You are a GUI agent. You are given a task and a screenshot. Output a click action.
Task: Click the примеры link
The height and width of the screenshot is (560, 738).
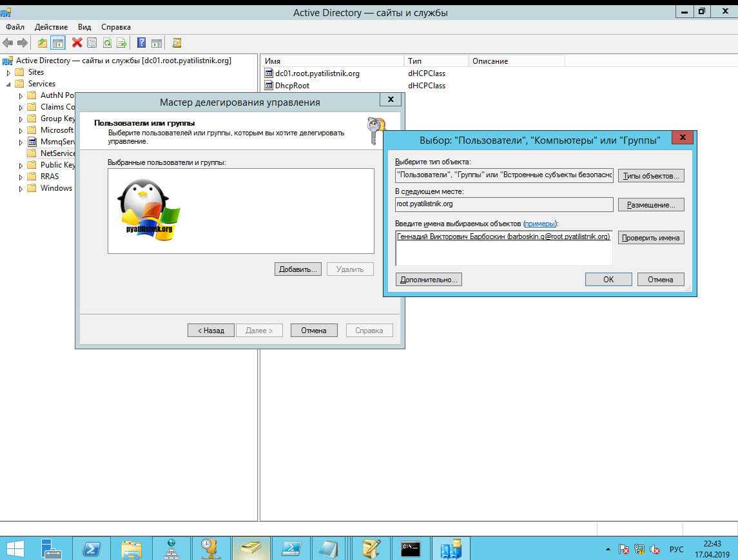539,224
